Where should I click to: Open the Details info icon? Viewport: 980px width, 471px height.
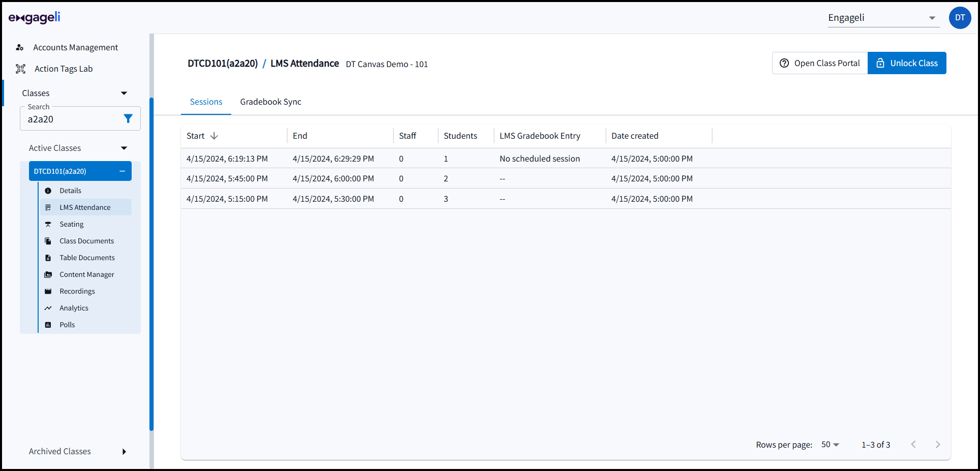point(48,191)
